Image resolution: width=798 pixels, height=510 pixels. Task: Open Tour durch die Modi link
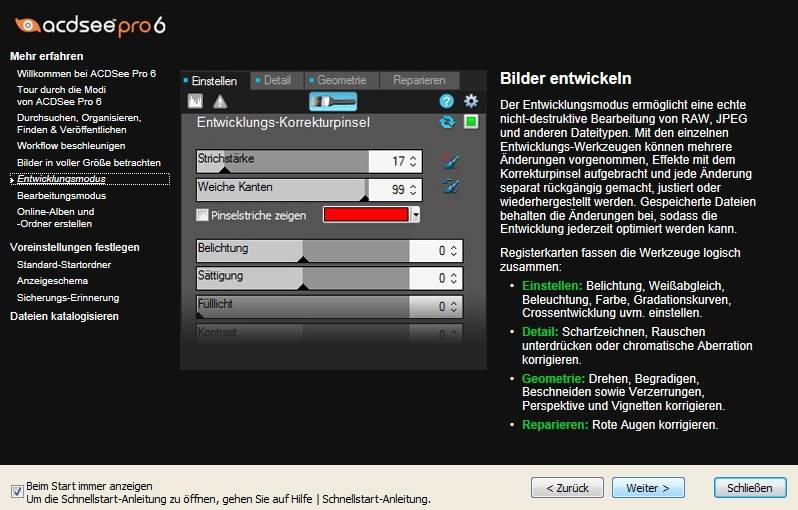61,96
